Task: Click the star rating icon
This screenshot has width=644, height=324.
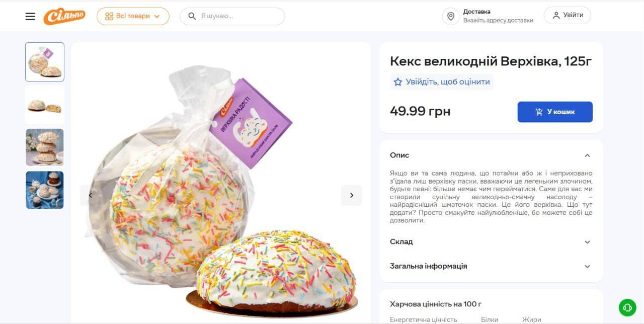Action: click(x=398, y=82)
